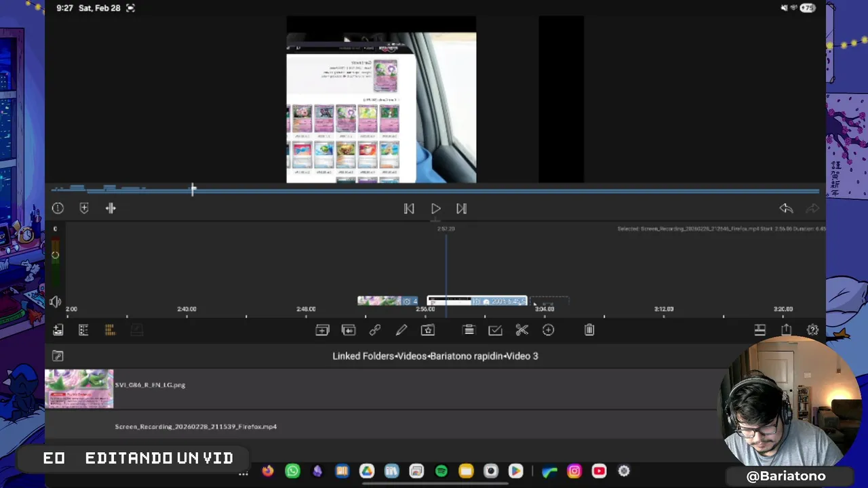Image resolution: width=868 pixels, height=488 pixels.
Task: Tap the video preview image
Action: click(381, 100)
